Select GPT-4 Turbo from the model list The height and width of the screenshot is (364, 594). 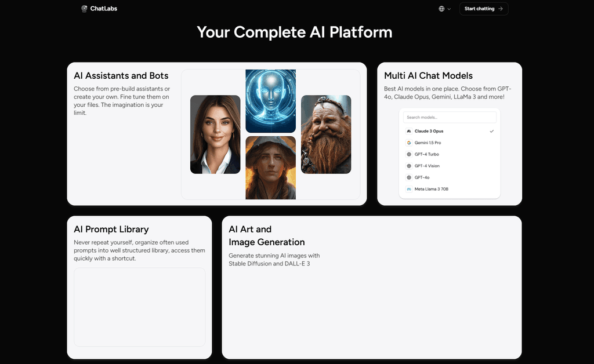[427, 154]
